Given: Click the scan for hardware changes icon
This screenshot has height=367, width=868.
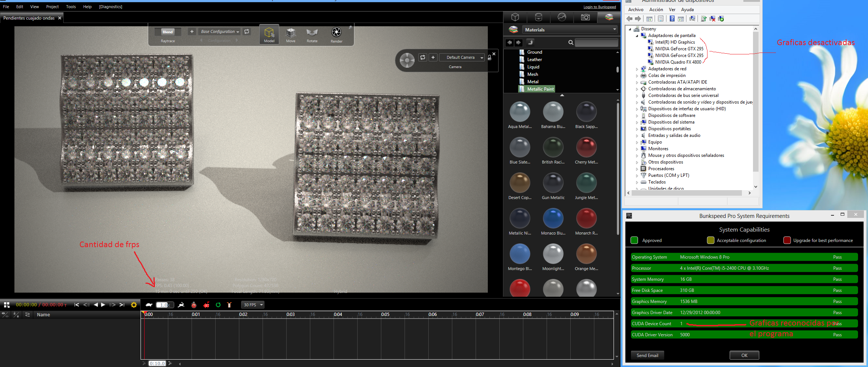Looking at the screenshot, I should click(x=692, y=19).
